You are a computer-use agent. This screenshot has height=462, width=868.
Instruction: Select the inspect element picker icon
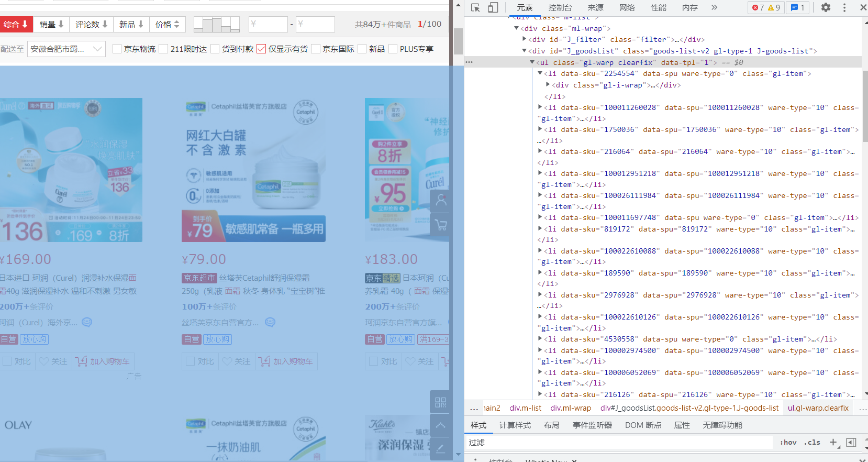coord(475,7)
